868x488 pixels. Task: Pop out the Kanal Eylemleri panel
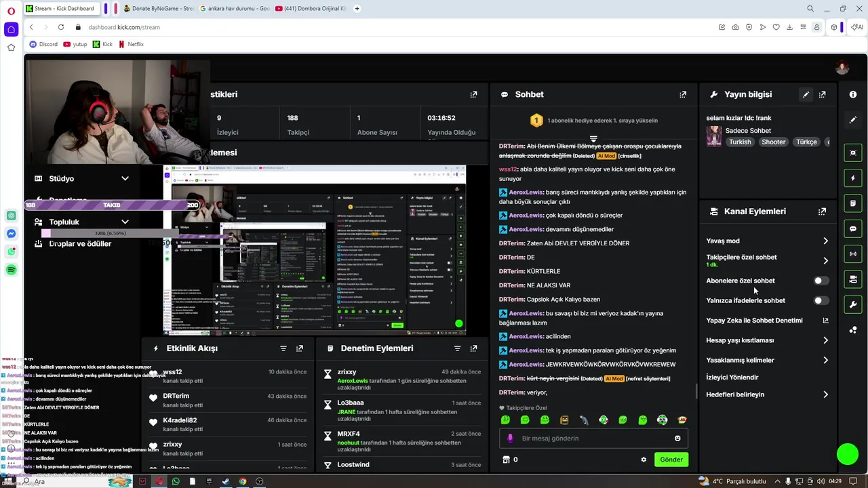[822, 211]
